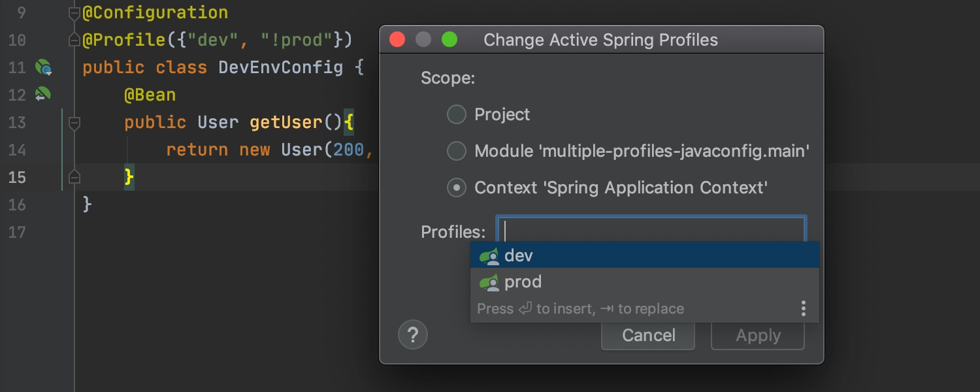This screenshot has height=392, width=980.
Task: Select Module 'multiple-profiles-javaconfig.main' scope
Action: (456, 152)
